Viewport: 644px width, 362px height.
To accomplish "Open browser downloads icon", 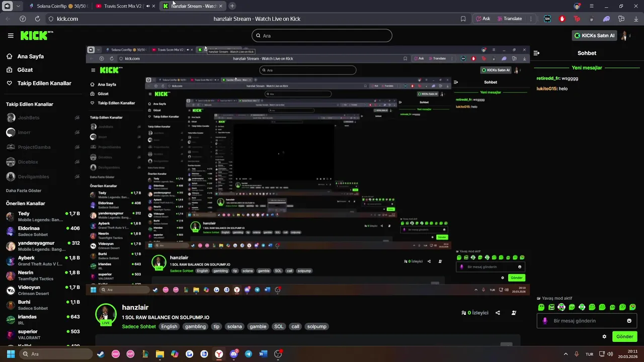I will 635,19.
